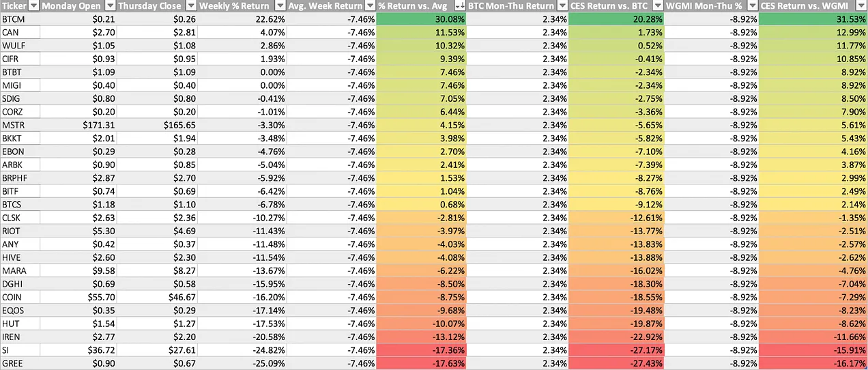Select the red -27.43% cell
Image resolution: width=868 pixels, height=370 pixels.
(x=616, y=365)
